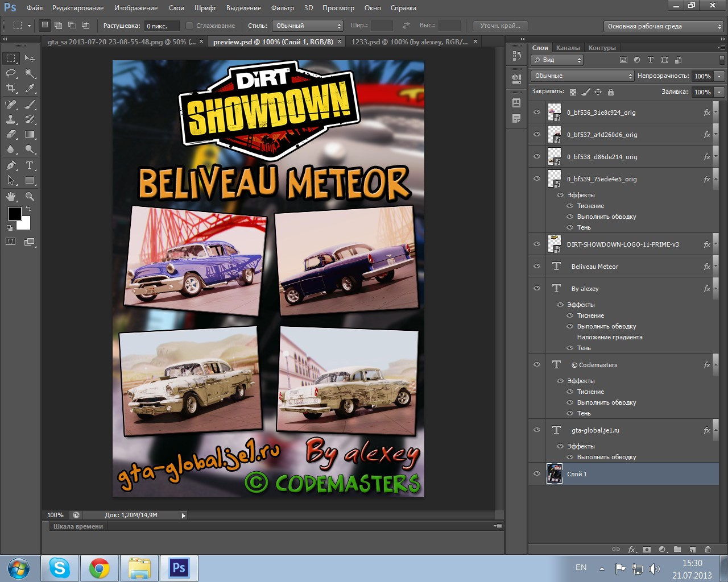
Task: Select the Dodge tool
Action: click(x=30, y=149)
